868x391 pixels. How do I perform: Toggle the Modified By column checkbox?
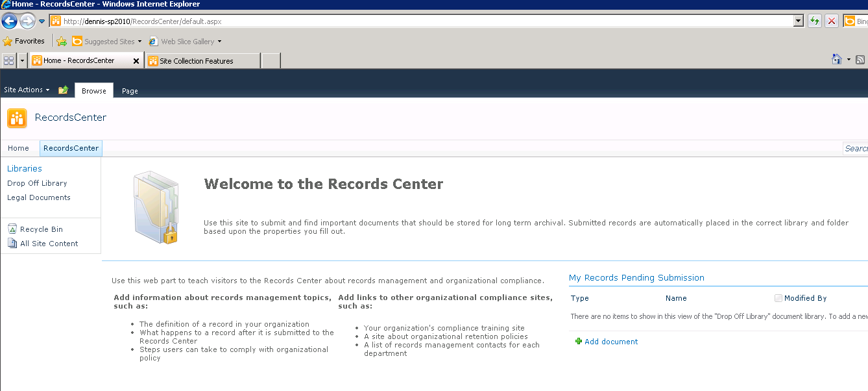[x=778, y=297]
